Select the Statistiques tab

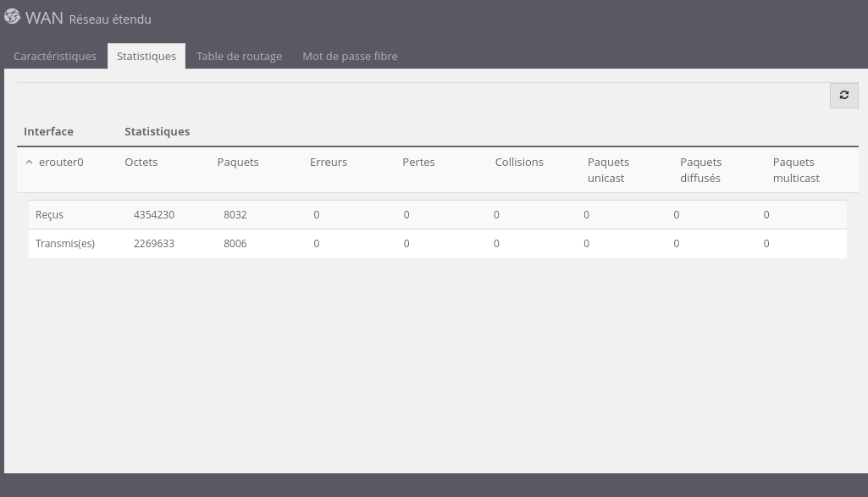click(147, 56)
